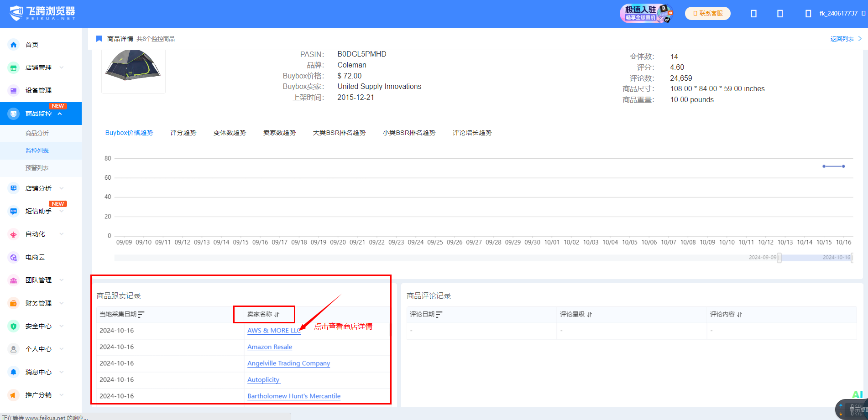The width and height of the screenshot is (868, 420).
Task: Click the 自动化 robot icon
Action: [x=13, y=234]
